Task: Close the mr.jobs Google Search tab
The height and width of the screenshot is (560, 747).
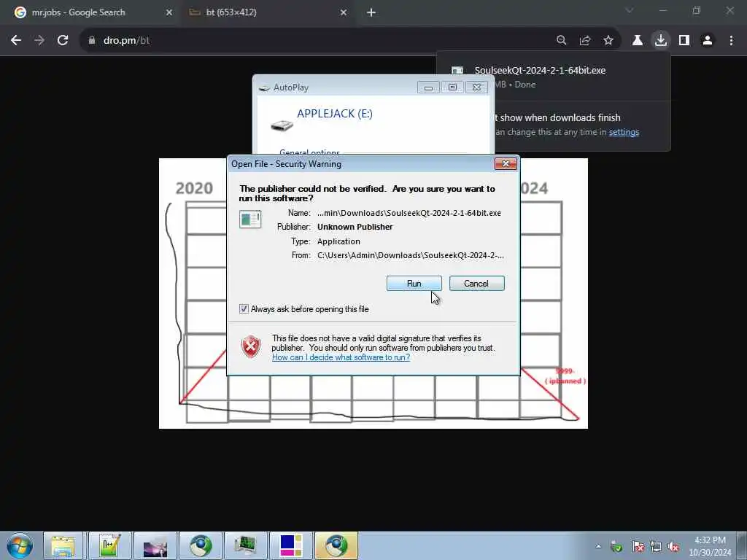Action: tap(169, 12)
